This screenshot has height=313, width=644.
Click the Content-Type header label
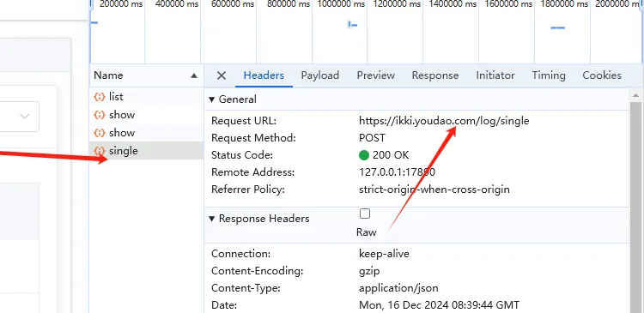point(246,288)
